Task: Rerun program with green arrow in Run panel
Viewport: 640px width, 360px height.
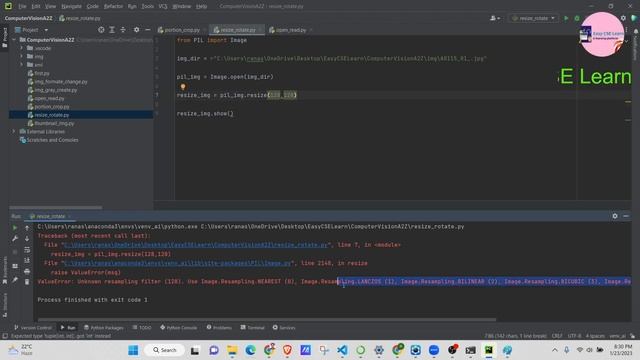Action: click(15, 228)
